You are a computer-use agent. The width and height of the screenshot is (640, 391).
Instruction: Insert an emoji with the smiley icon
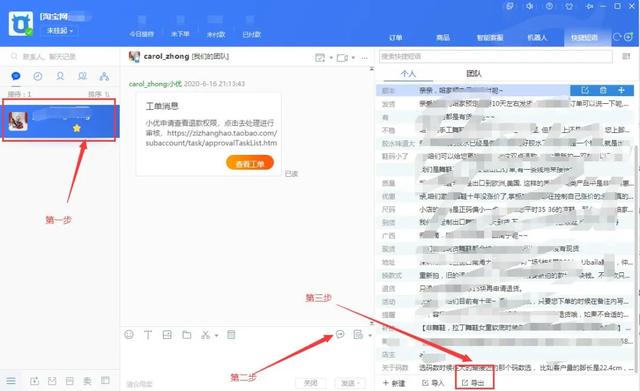pyautogui.click(x=129, y=335)
